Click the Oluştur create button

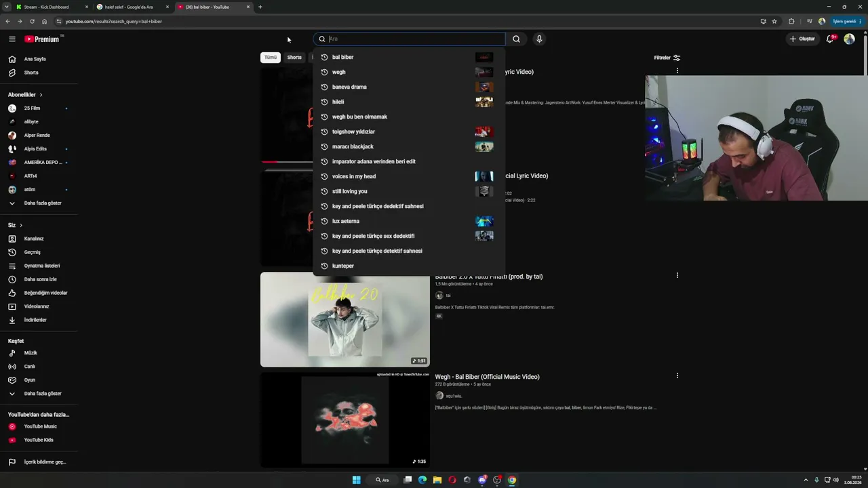pyautogui.click(x=802, y=39)
